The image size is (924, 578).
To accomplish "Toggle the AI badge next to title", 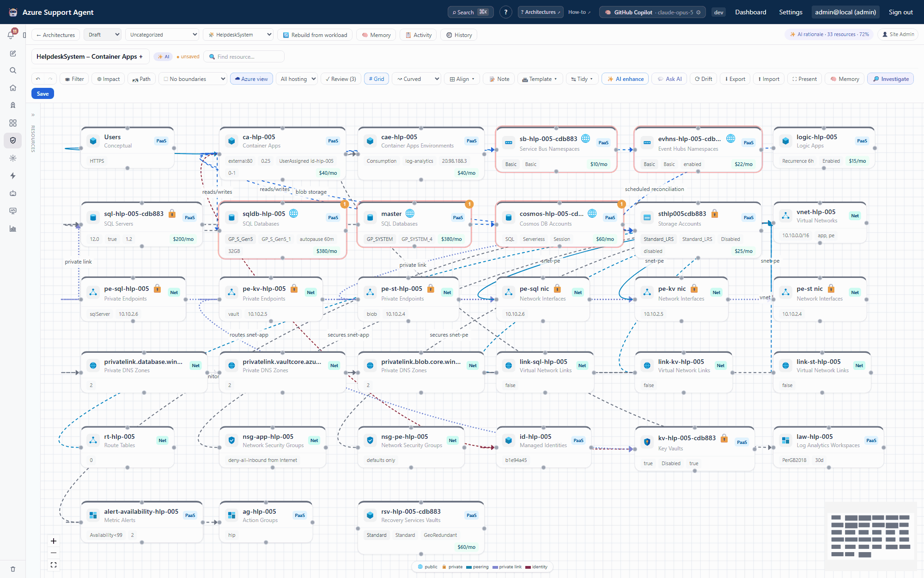I will (164, 57).
